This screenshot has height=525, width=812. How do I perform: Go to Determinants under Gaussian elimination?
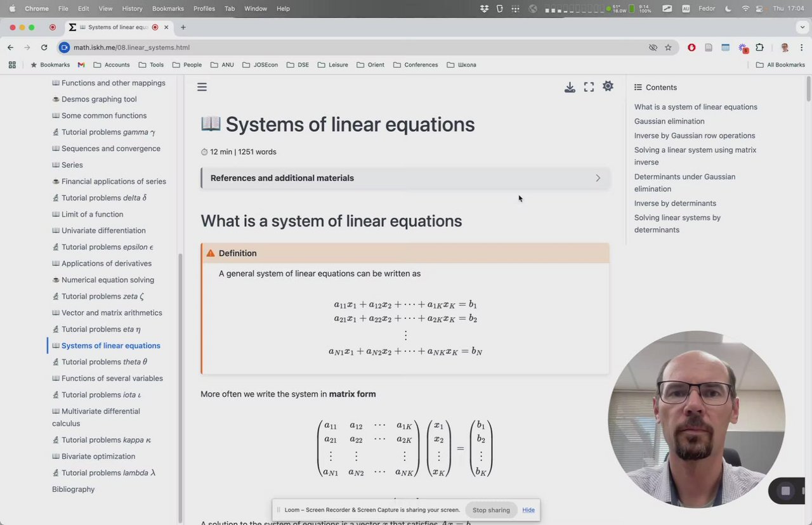coord(684,183)
